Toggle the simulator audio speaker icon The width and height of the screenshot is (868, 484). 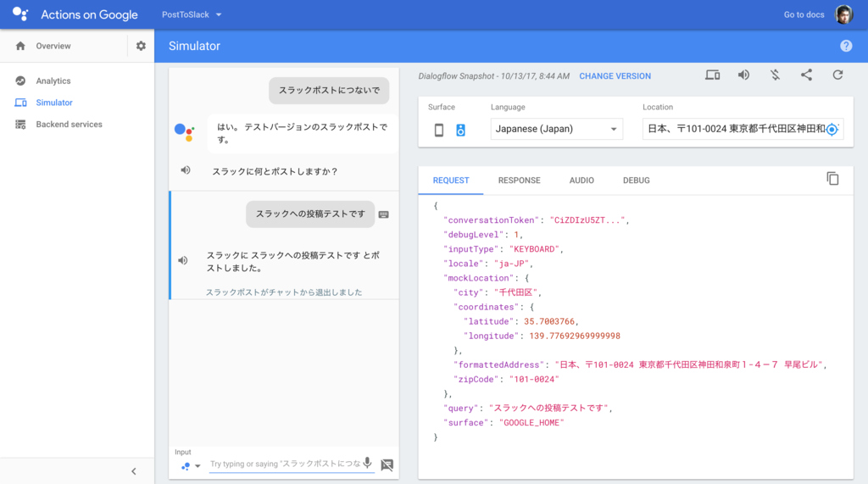tap(743, 75)
